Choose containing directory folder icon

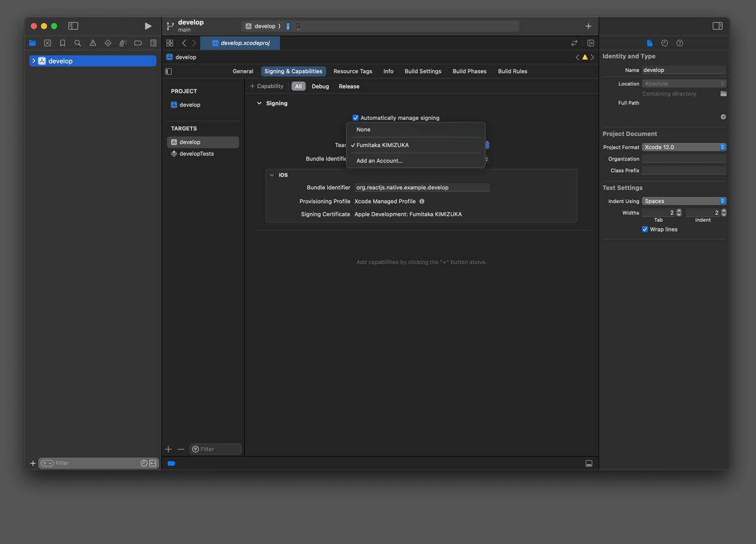click(723, 94)
